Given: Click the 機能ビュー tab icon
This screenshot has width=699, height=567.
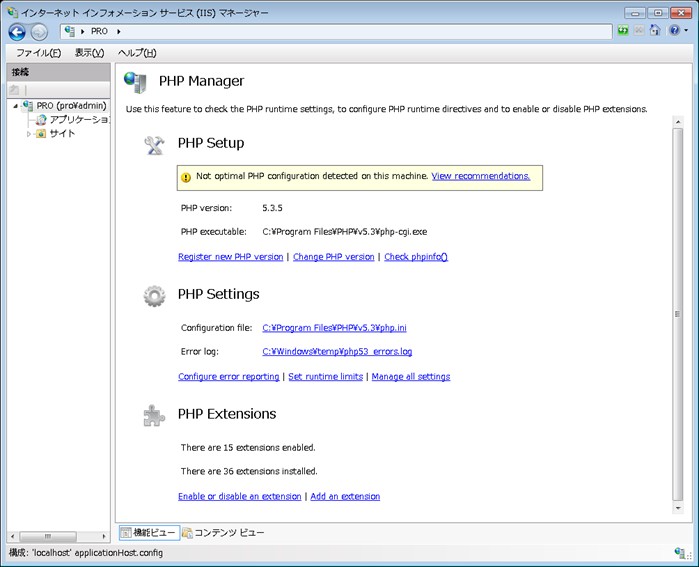Looking at the screenshot, I should tap(126, 533).
